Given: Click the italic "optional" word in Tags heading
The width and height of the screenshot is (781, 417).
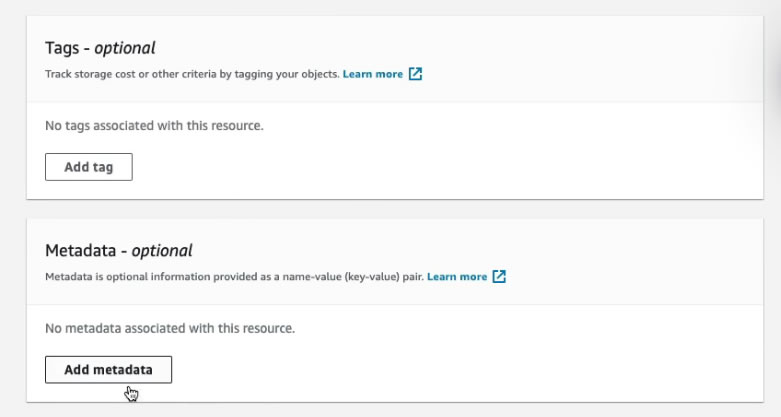Looking at the screenshot, I should 125,48.
